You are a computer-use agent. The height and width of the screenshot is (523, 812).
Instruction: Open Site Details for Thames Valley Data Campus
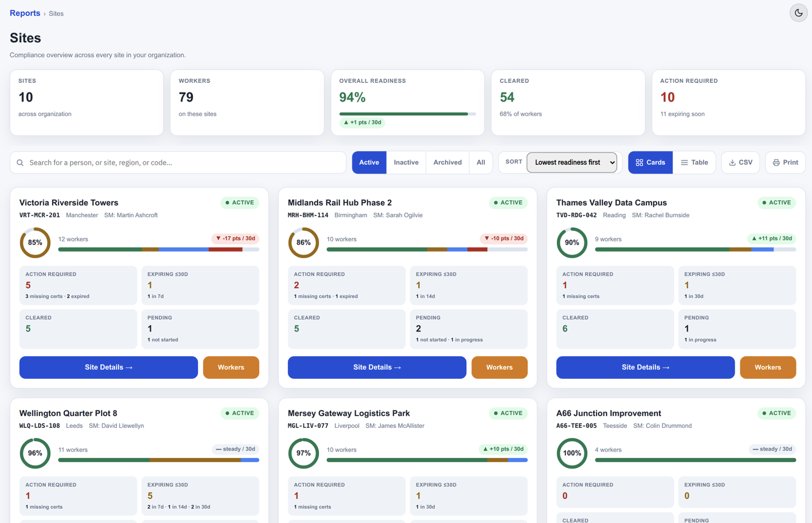646,368
